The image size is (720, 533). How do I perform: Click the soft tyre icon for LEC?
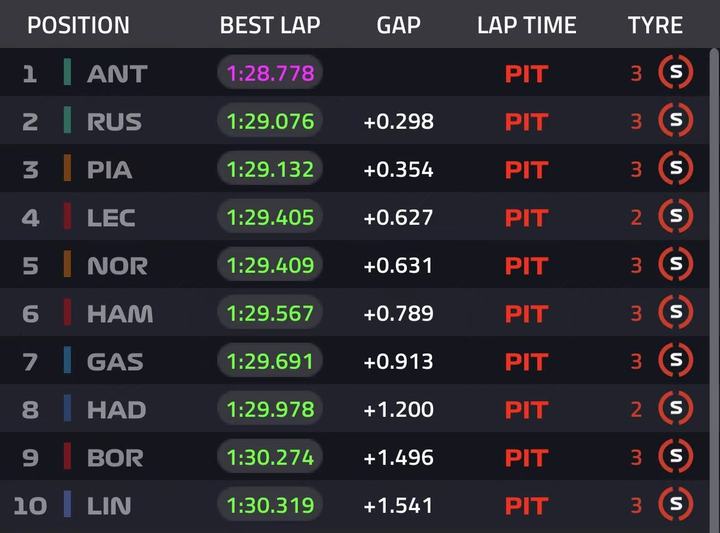(675, 217)
